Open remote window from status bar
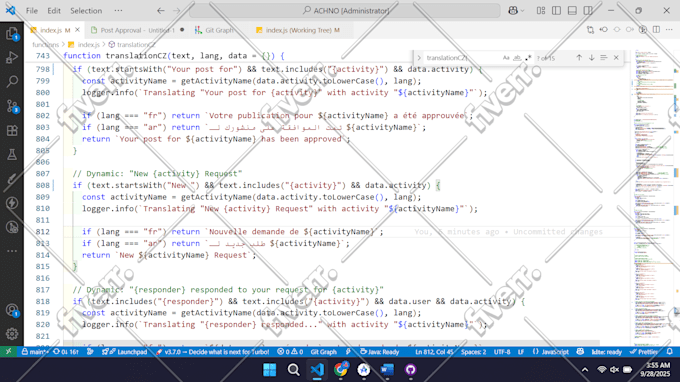680x382 pixels. tap(9, 352)
